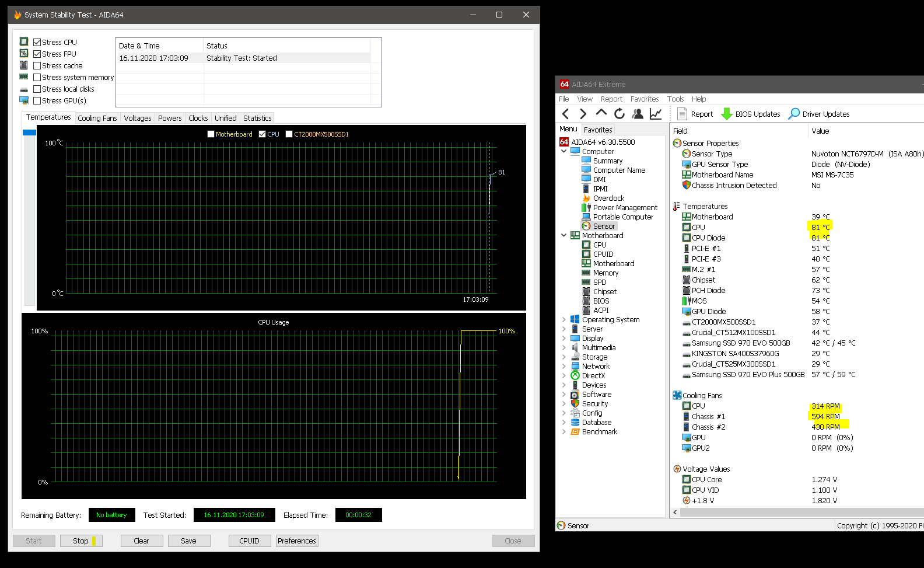
Task: Click the Stress GPU monitor icon
Action: coord(24,100)
